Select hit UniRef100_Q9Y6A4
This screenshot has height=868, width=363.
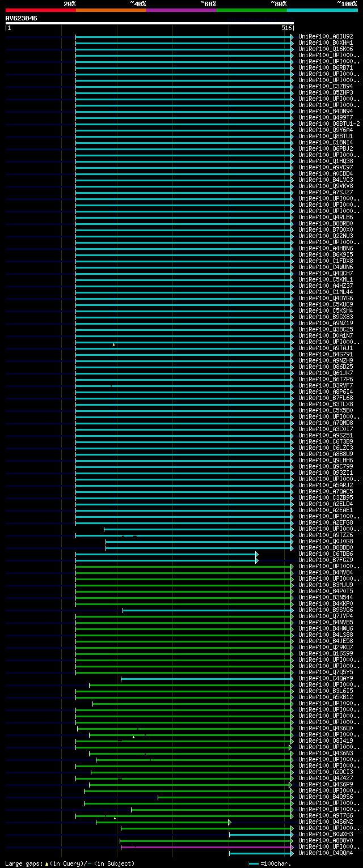pyautogui.click(x=326, y=130)
